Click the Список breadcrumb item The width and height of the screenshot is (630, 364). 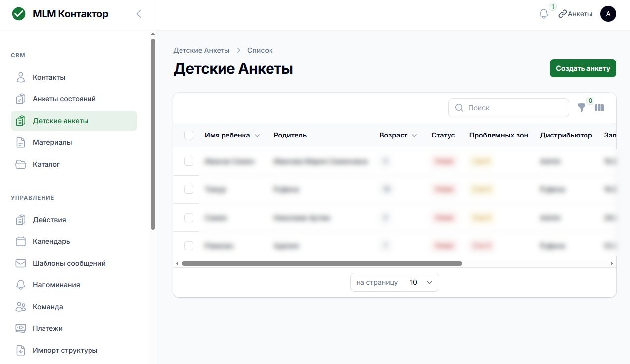[260, 50]
